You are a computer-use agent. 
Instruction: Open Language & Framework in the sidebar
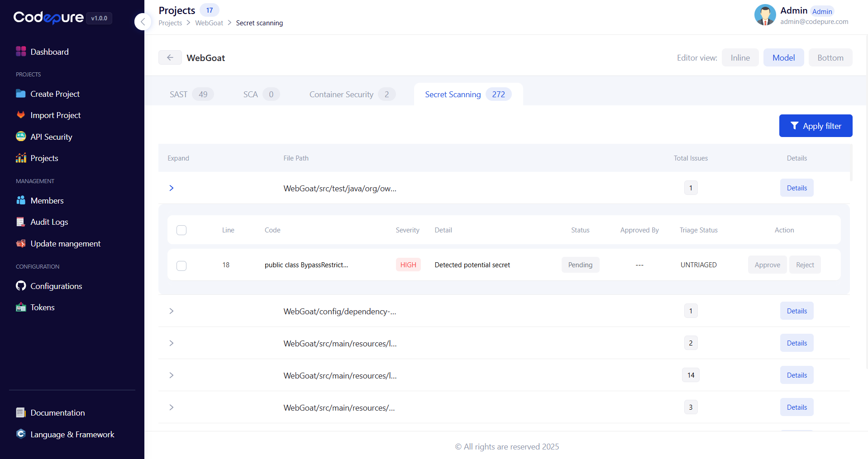[72, 434]
